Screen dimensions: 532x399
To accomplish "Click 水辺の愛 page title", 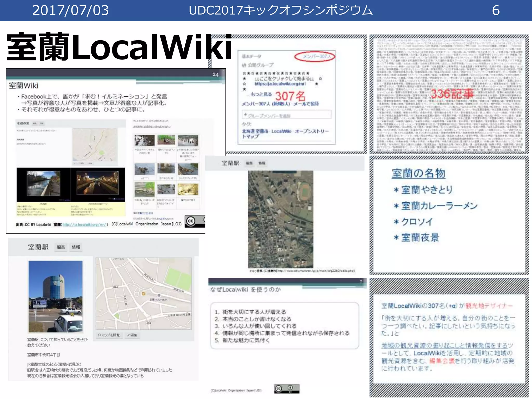I will pyautogui.click(x=23, y=123).
